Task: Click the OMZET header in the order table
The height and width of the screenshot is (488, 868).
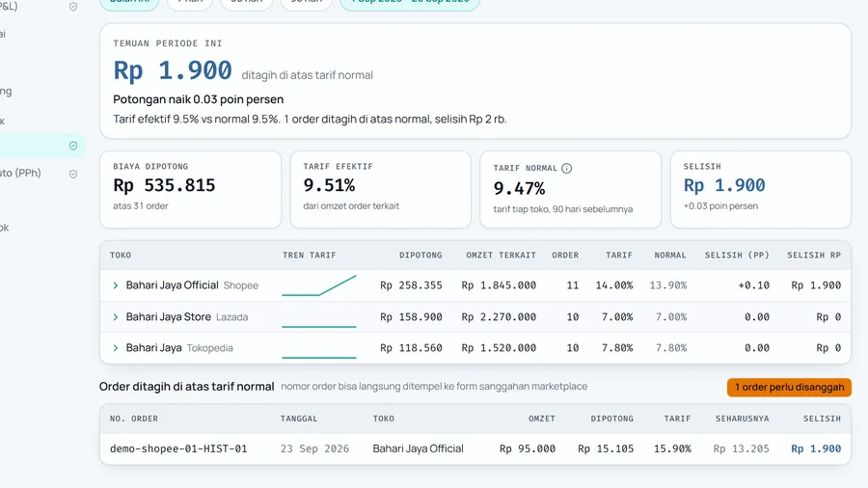Action: pos(542,419)
